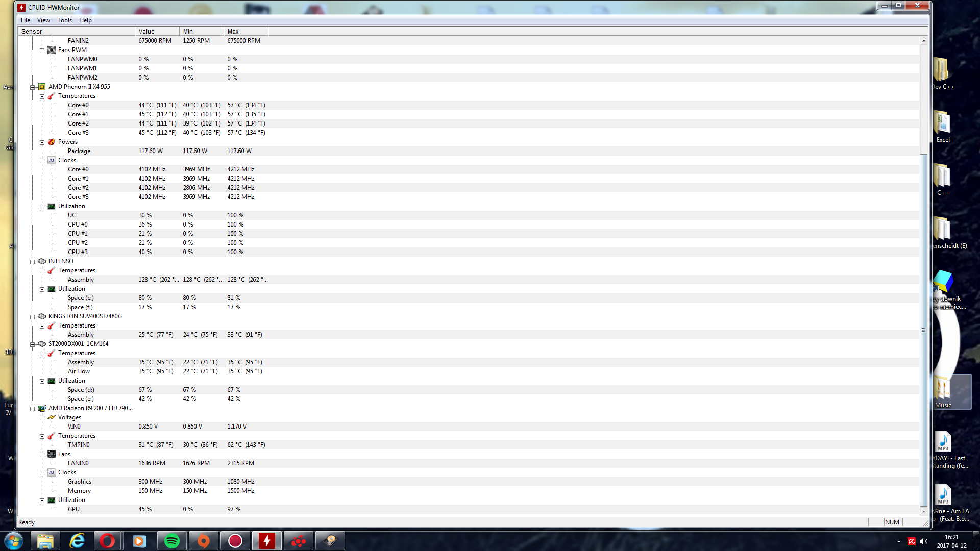
Task: Select the Air Flow temperature row
Action: [x=469, y=371]
